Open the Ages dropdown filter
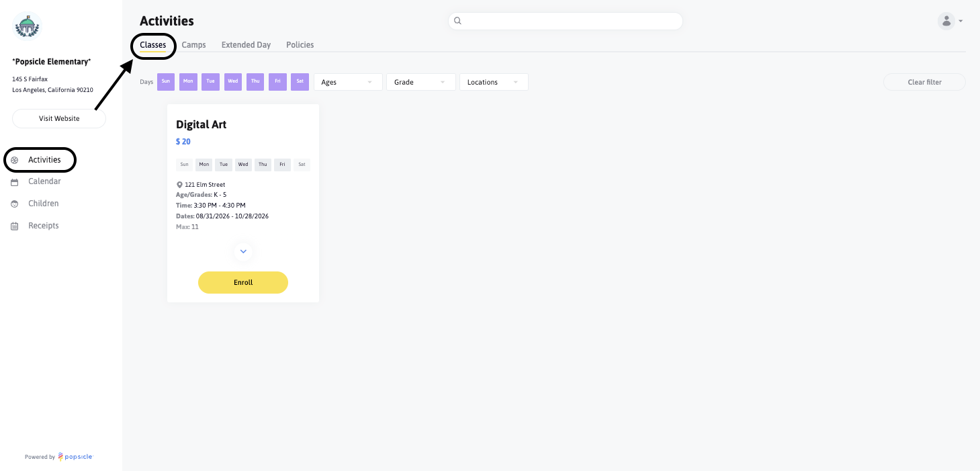980x471 pixels. click(348, 82)
